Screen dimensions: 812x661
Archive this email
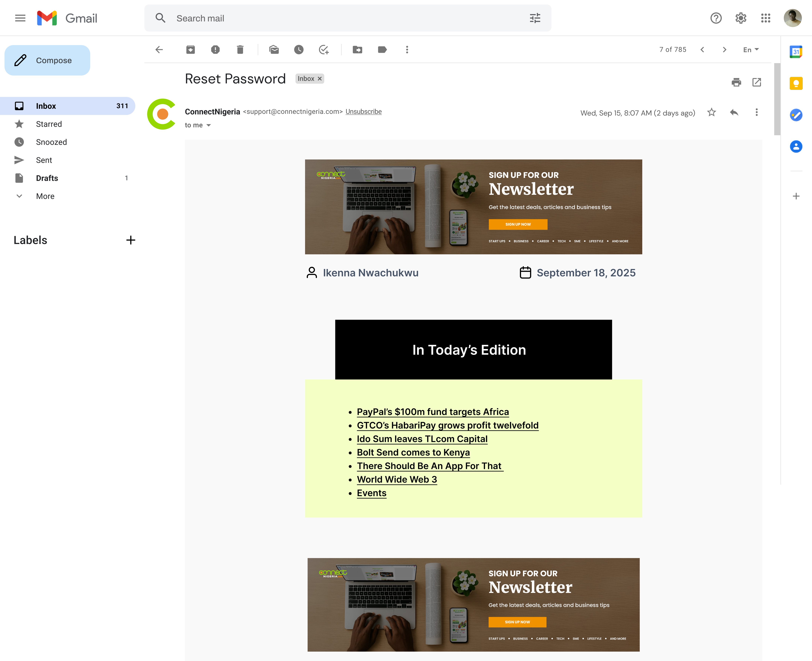tap(191, 50)
